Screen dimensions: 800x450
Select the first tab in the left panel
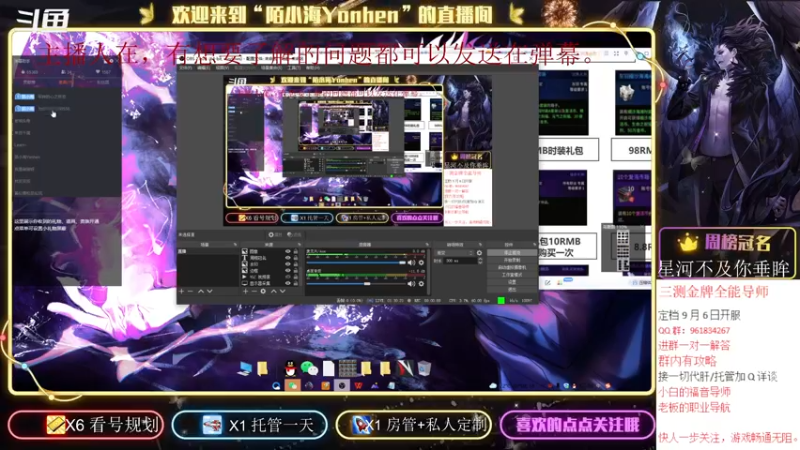(x=30, y=82)
